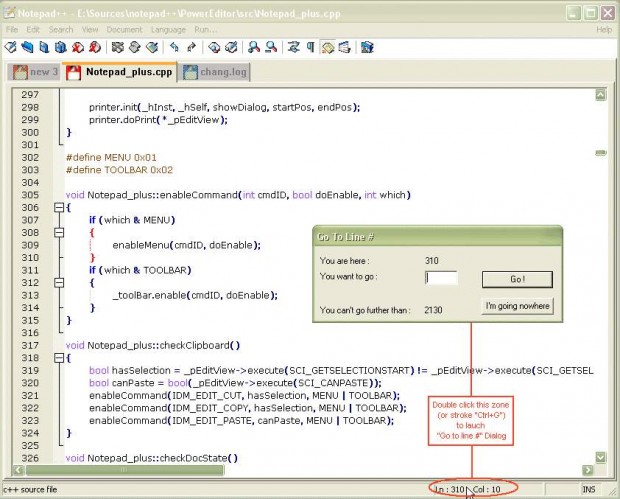
Task: Cut selection using the scissors icon
Action: (117, 47)
